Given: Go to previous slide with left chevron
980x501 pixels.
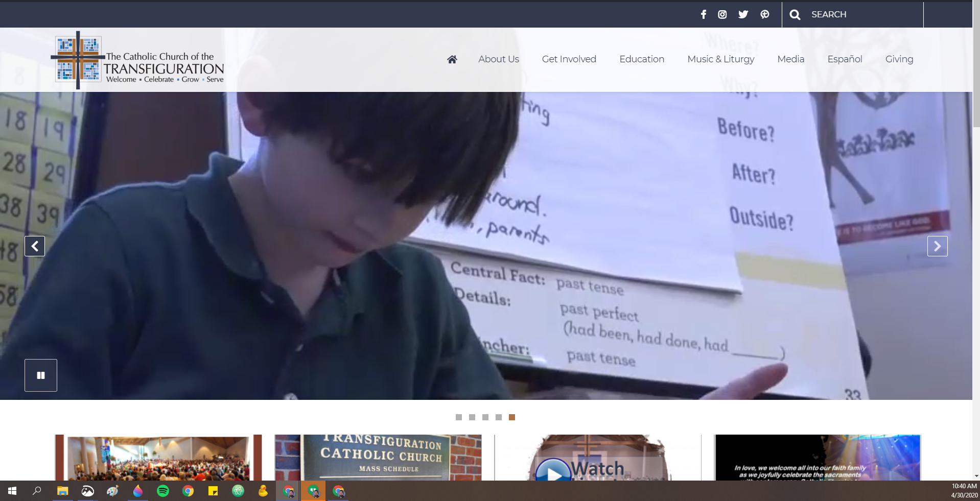Looking at the screenshot, I should pyautogui.click(x=35, y=246).
